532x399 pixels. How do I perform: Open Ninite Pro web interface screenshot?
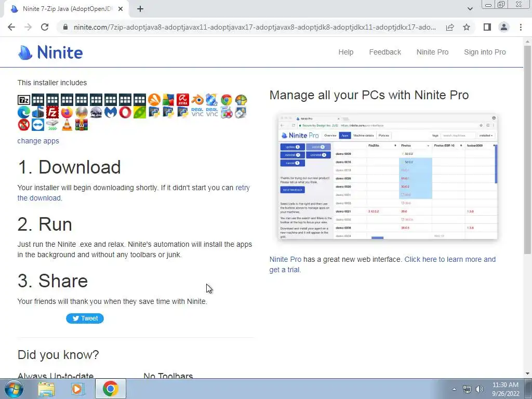388,177
